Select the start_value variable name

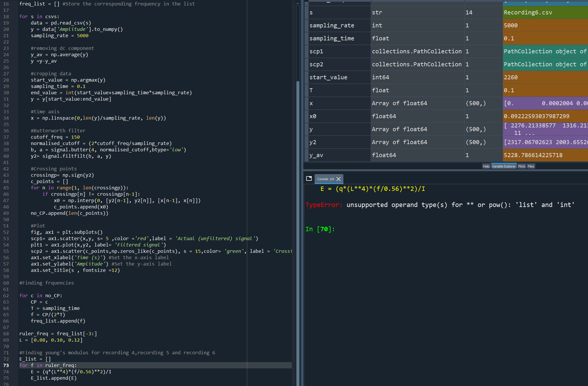pos(328,77)
